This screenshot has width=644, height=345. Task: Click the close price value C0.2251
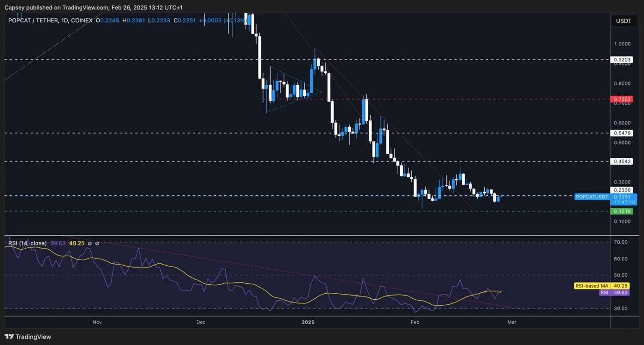pos(185,21)
